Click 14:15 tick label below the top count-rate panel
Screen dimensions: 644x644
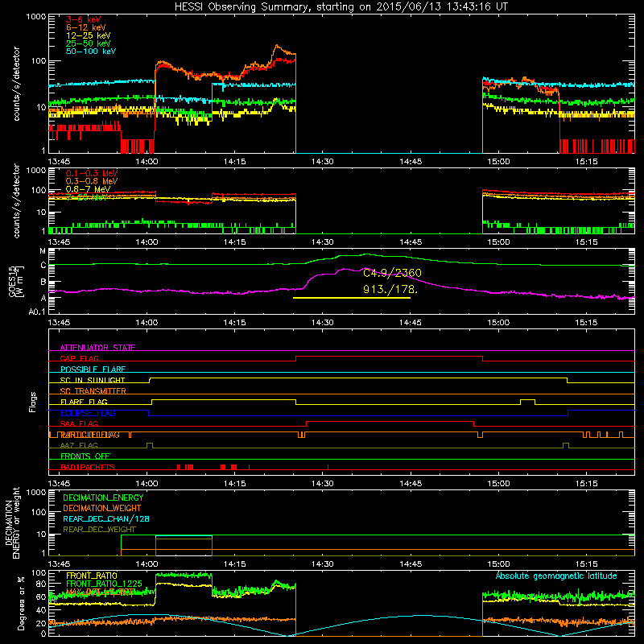[x=234, y=162]
